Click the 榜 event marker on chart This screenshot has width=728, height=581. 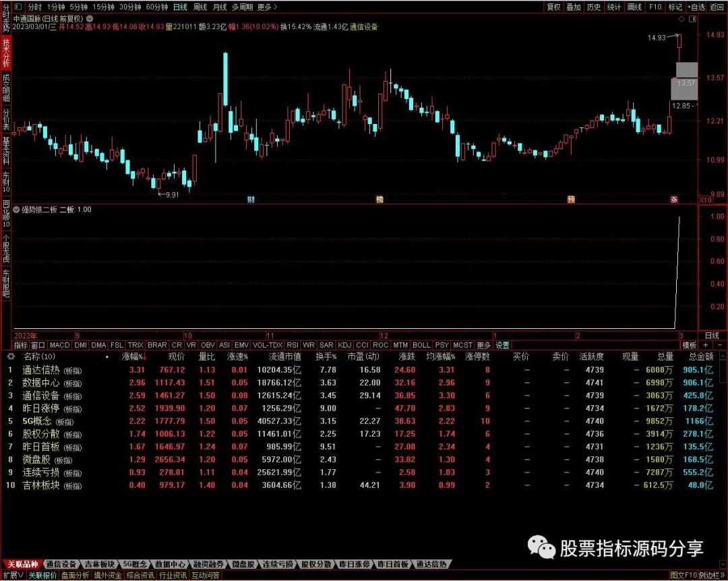(x=380, y=200)
